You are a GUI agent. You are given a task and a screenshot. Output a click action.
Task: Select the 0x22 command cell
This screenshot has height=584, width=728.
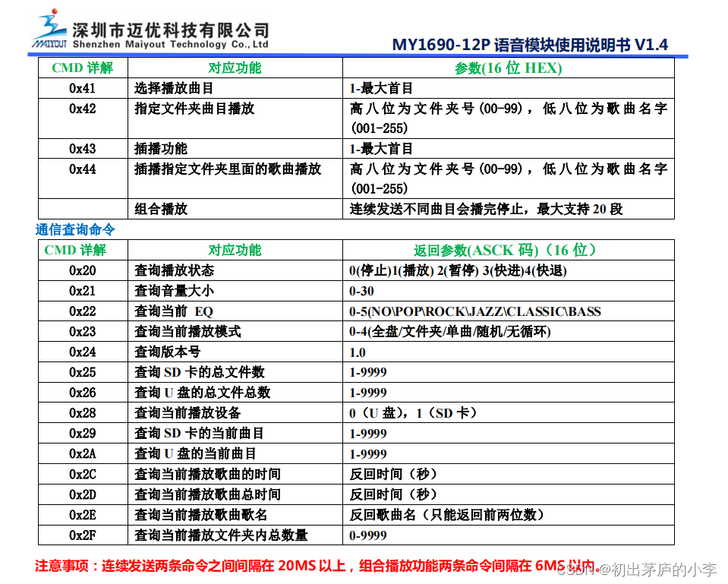pyautogui.click(x=83, y=311)
